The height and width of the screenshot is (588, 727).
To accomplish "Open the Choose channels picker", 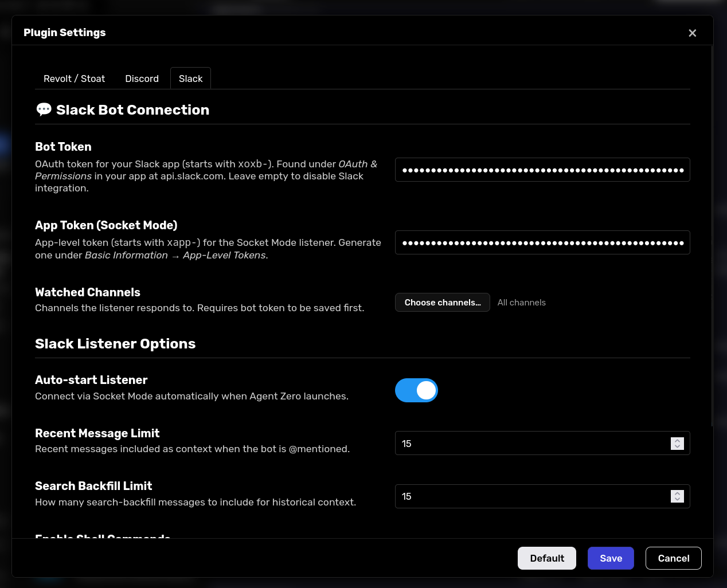I will (443, 303).
